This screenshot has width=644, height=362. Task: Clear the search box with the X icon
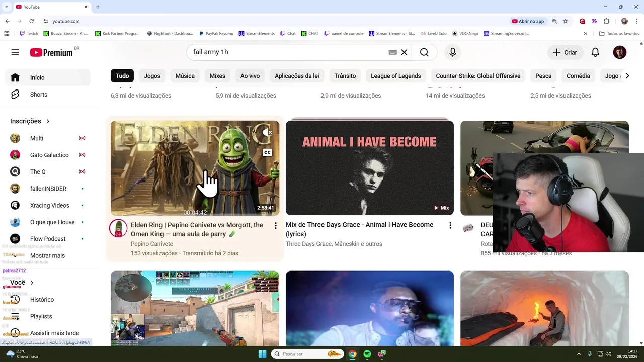pos(404,52)
